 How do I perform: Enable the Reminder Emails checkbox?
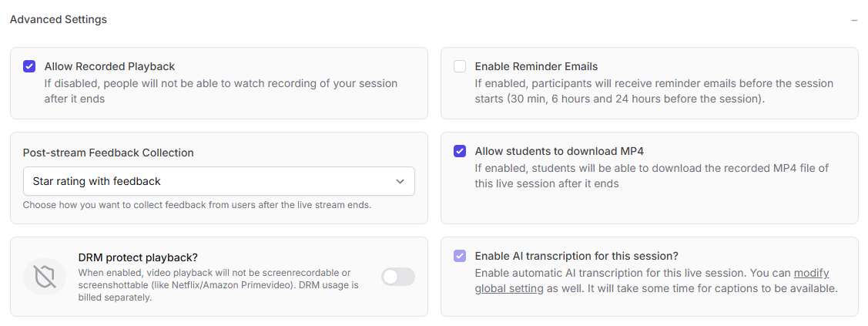pyautogui.click(x=460, y=66)
